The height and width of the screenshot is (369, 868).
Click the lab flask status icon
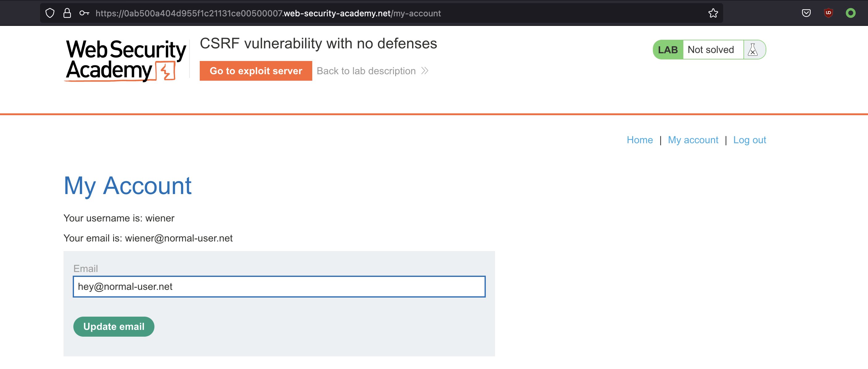point(753,50)
